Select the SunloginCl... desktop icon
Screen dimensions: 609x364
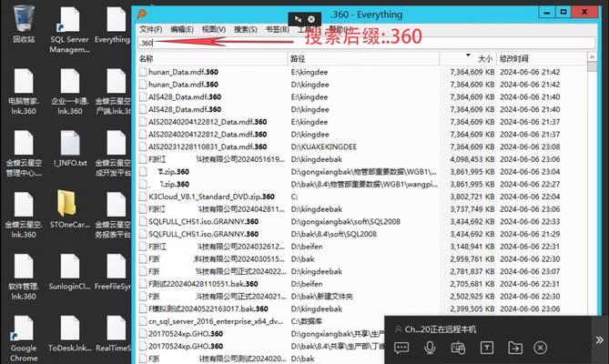69,272
